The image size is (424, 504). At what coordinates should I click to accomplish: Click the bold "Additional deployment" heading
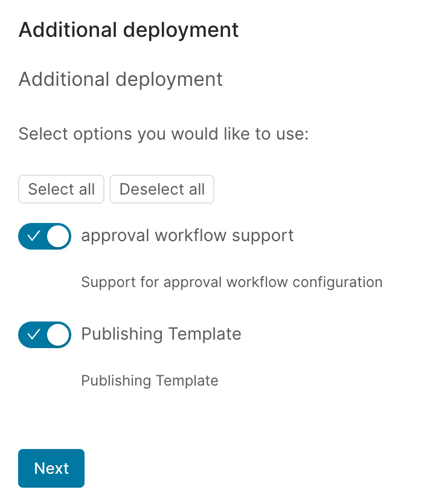coord(129,30)
